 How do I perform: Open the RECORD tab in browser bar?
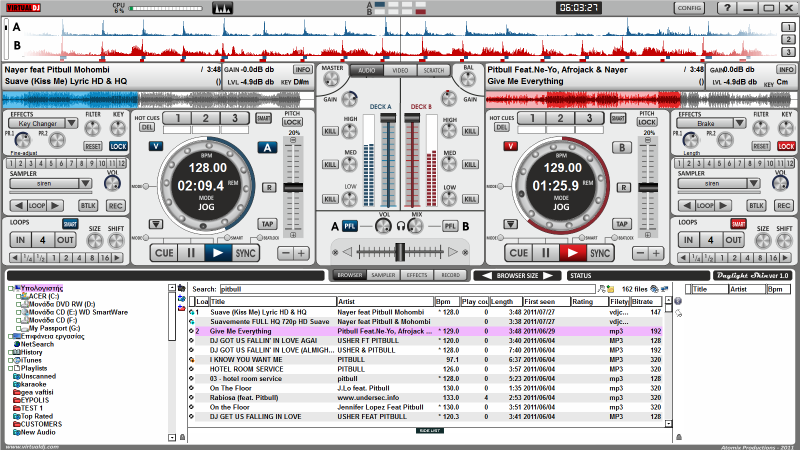450,275
